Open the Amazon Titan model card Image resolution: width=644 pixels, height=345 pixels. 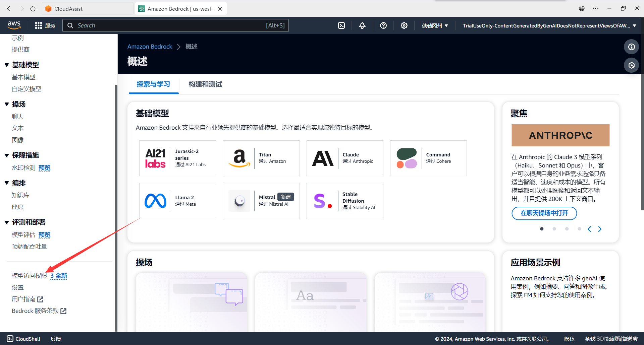(x=261, y=158)
